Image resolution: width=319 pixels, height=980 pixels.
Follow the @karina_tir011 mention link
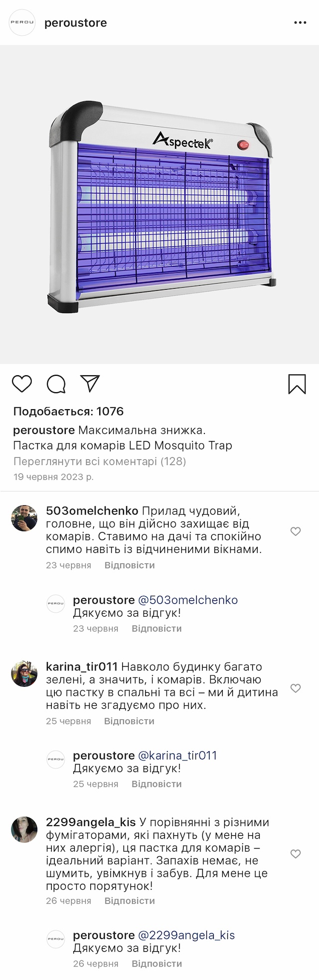tap(177, 756)
